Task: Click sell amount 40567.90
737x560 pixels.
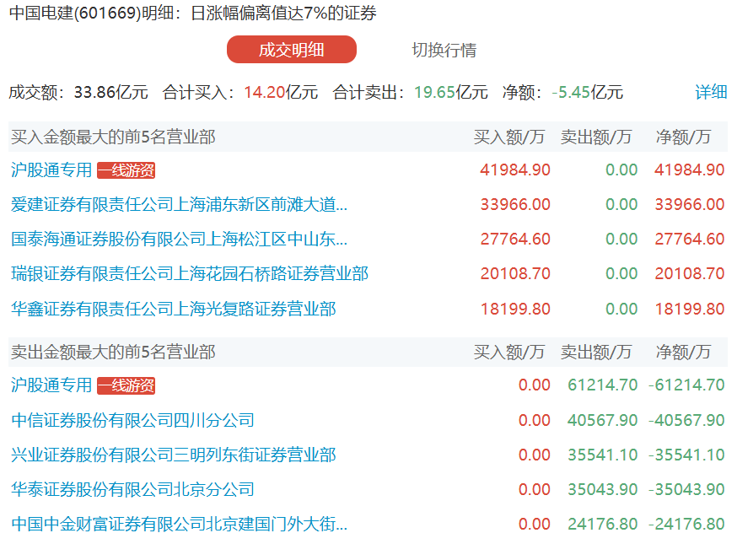Action: (603, 420)
